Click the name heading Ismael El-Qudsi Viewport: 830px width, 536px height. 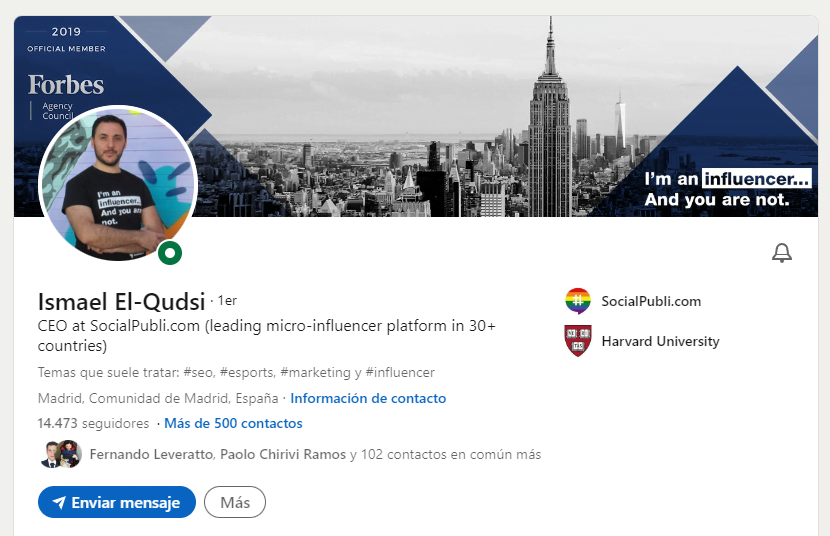click(x=121, y=301)
